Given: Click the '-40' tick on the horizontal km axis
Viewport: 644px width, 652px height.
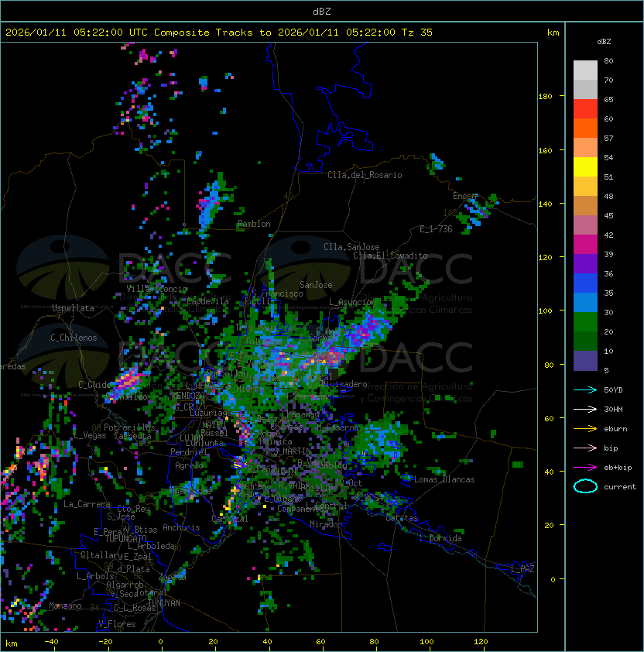Looking at the screenshot, I should coord(51,642).
